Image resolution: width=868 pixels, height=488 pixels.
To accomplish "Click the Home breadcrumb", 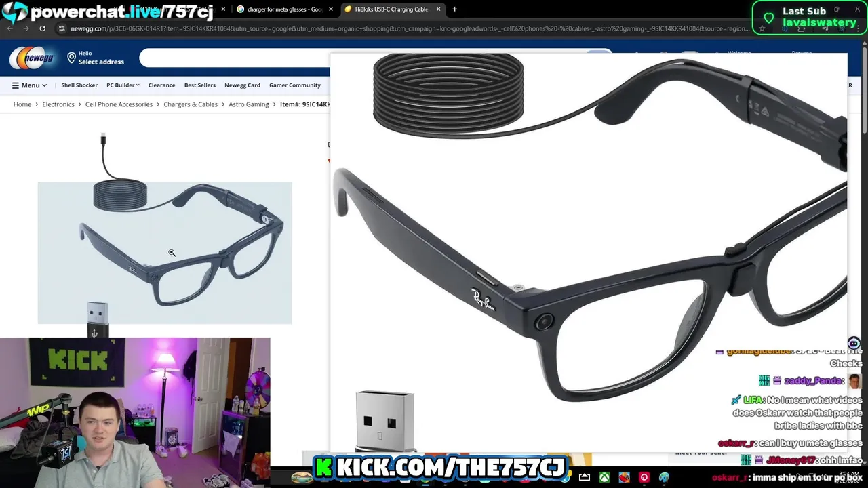I will coord(22,104).
